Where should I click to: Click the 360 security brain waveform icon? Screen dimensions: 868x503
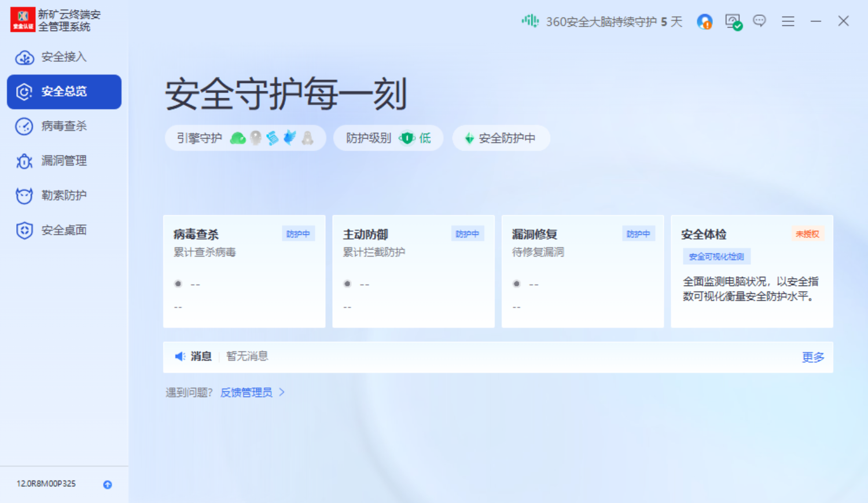click(x=529, y=21)
